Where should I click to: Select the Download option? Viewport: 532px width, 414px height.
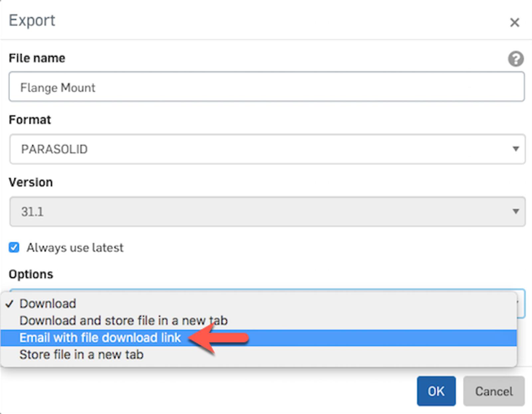pyautogui.click(x=48, y=304)
